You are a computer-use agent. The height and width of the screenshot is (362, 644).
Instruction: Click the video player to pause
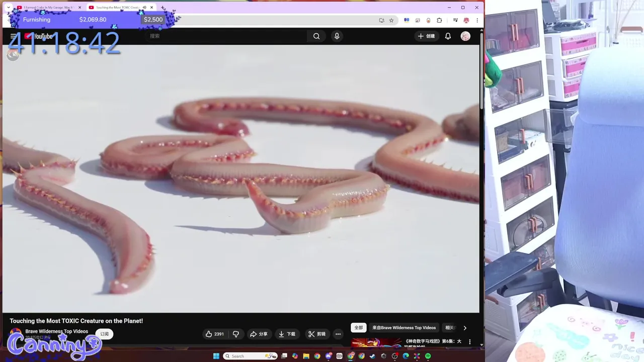pyautogui.click(x=241, y=179)
